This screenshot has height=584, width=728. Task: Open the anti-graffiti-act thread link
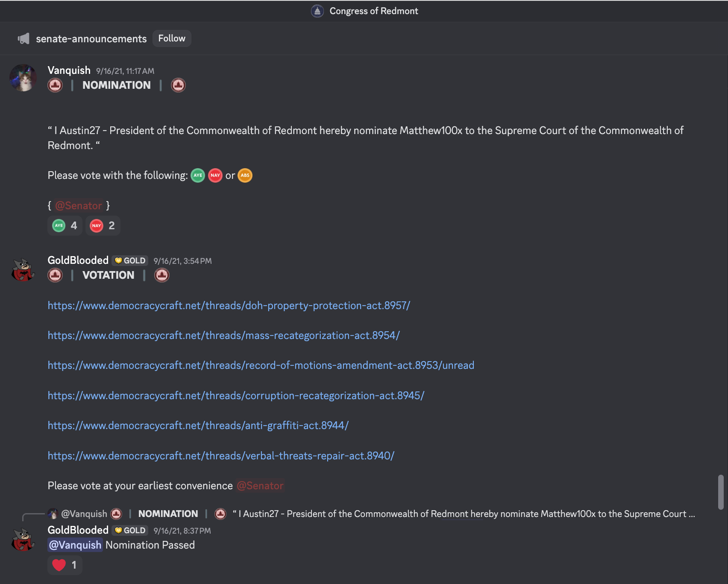[x=198, y=426]
